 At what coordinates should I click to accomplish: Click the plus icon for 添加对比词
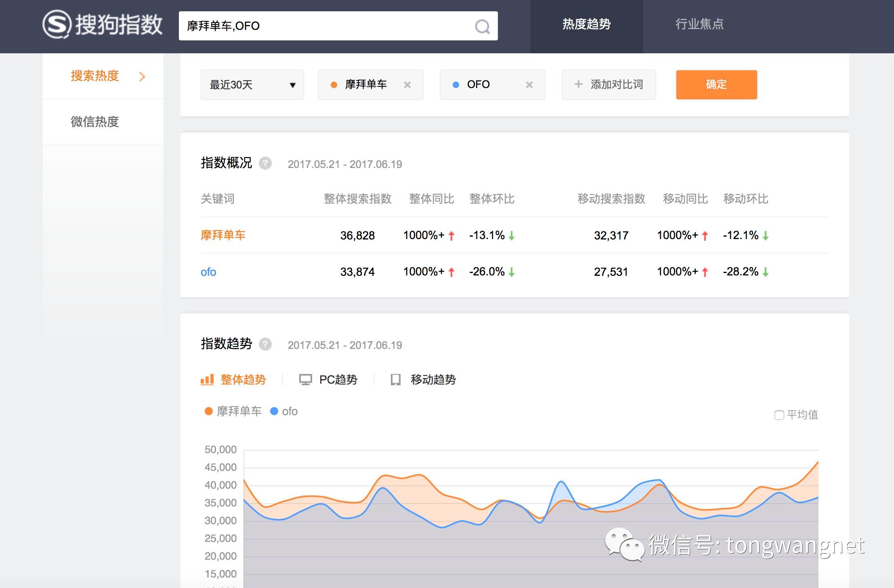click(x=579, y=84)
